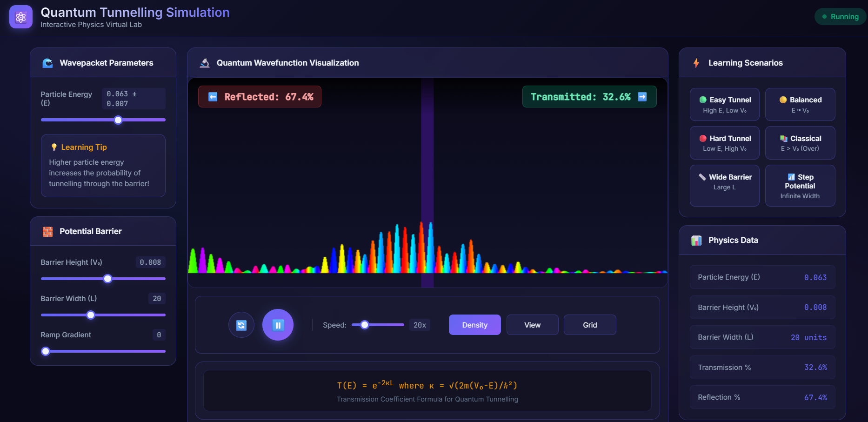Select the Easy Tunnel scenario

724,105
